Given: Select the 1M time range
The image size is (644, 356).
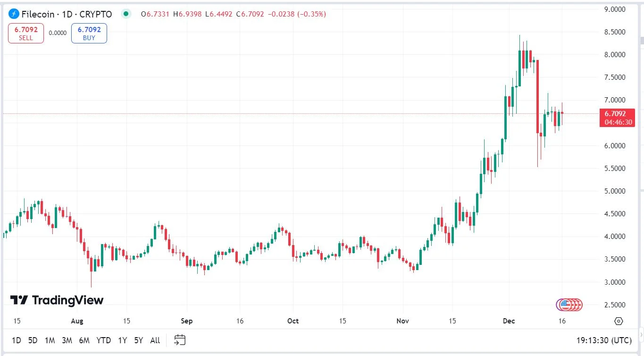Looking at the screenshot, I should [50, 340].
